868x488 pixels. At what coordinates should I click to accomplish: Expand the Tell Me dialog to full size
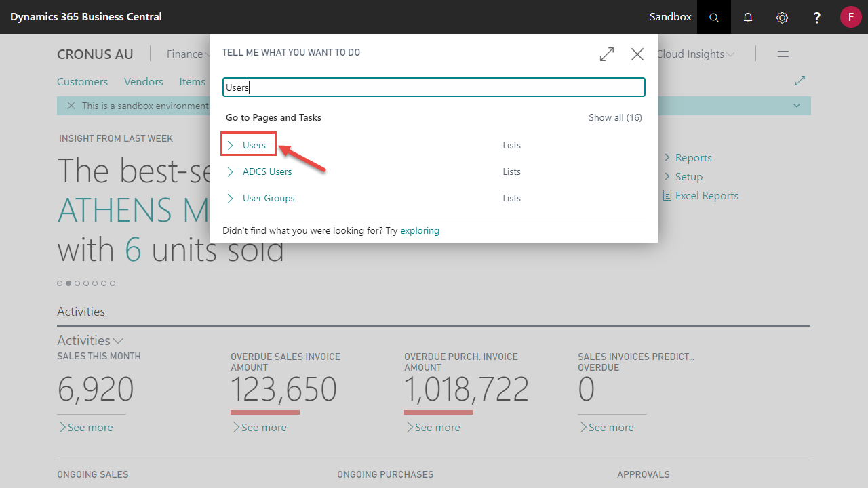pyautogui.click(x=607, y=54)
